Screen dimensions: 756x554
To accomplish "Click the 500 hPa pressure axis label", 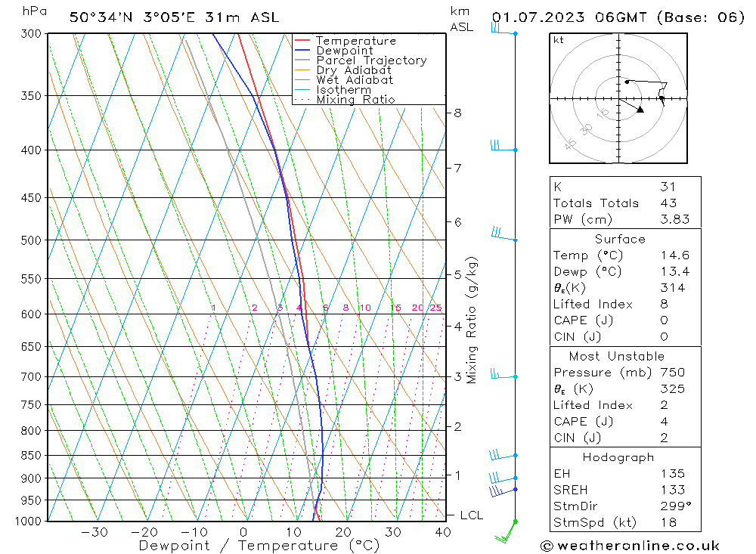I will (31, 240).
